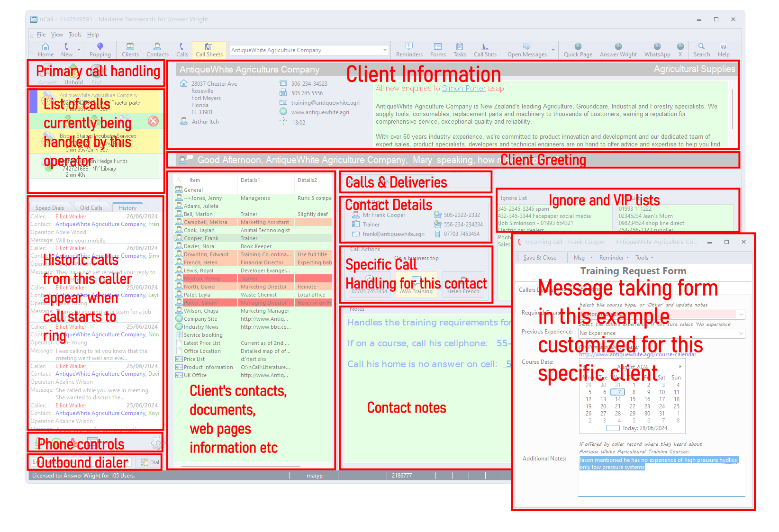
Task: Open the Simon Porter link
Action: pyautogui.click(x=464, y=88)
